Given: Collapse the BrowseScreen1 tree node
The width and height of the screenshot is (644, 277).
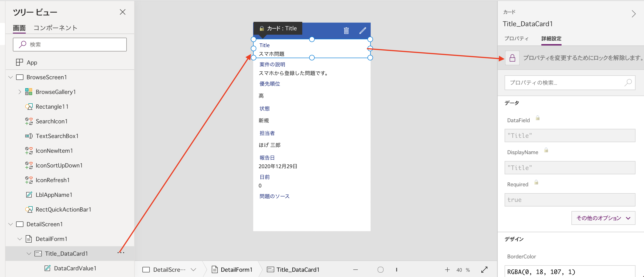Looking at the screenshot, I should click(11, 77).
